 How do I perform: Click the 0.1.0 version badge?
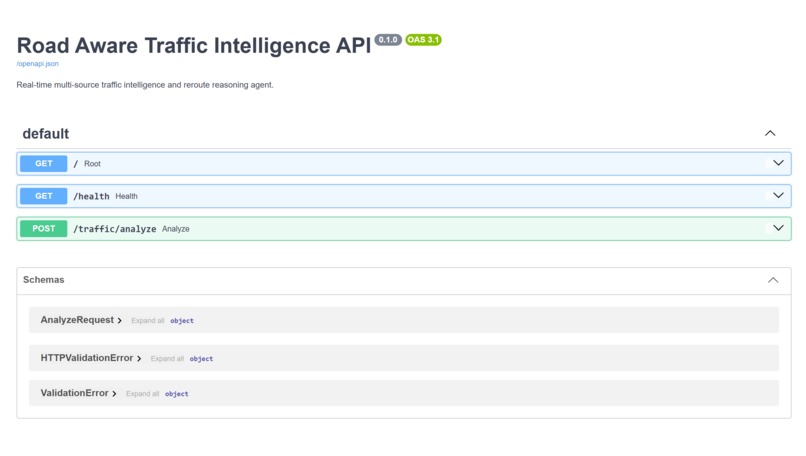(x=388, y=40)
